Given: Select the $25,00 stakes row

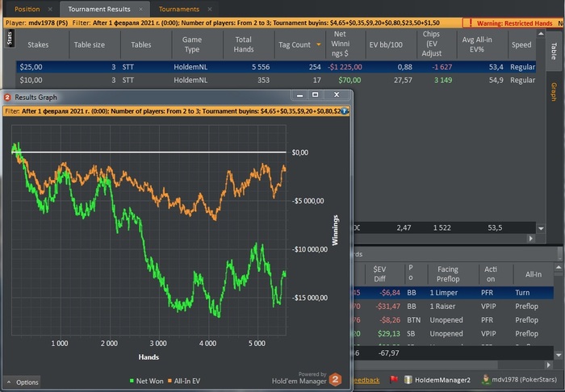Looking at the screenshot, I should click(x=276, y=67).
